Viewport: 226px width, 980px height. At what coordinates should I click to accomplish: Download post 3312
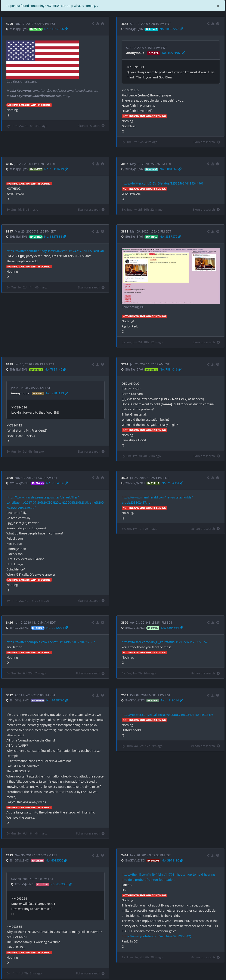click(98, 695)
